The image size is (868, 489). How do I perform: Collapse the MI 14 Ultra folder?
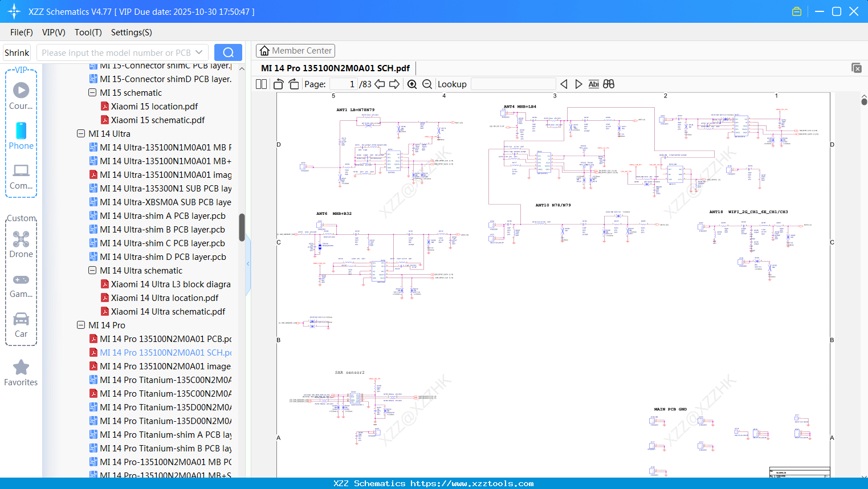[81, 134]
